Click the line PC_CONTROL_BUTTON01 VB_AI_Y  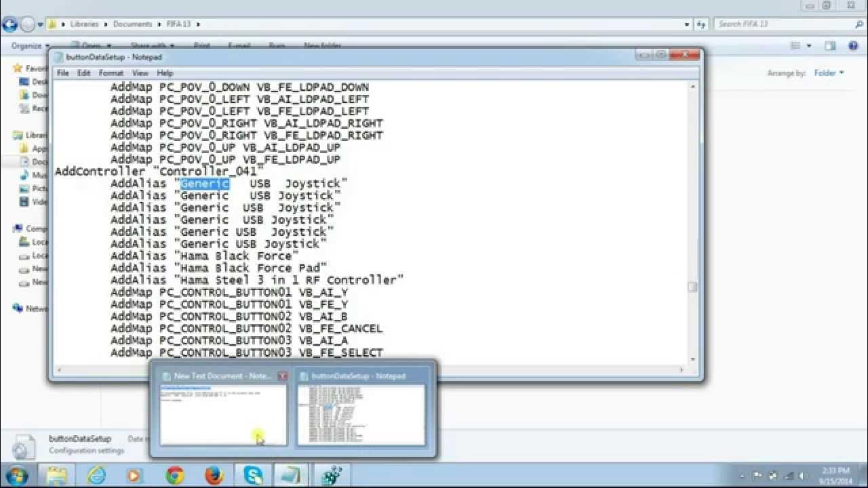point(229,292)
